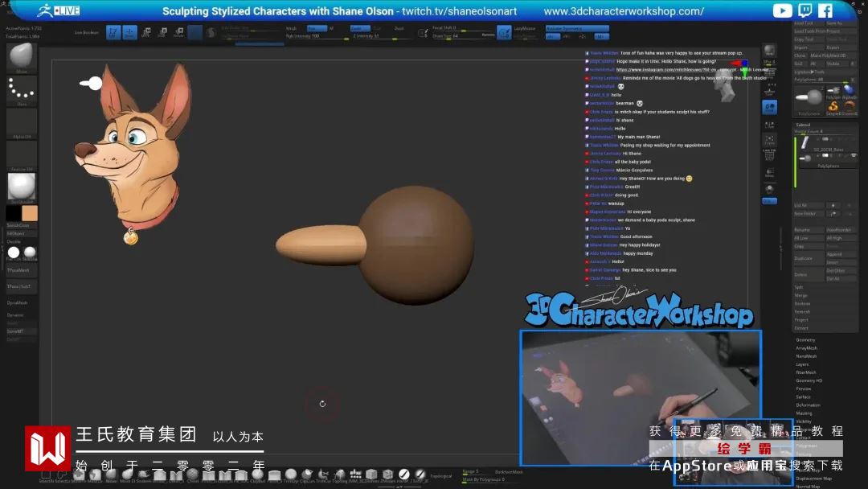This screenshot has width=868, height=489.
Task: Open the Alpha Off selector
Action: [21, 123]
